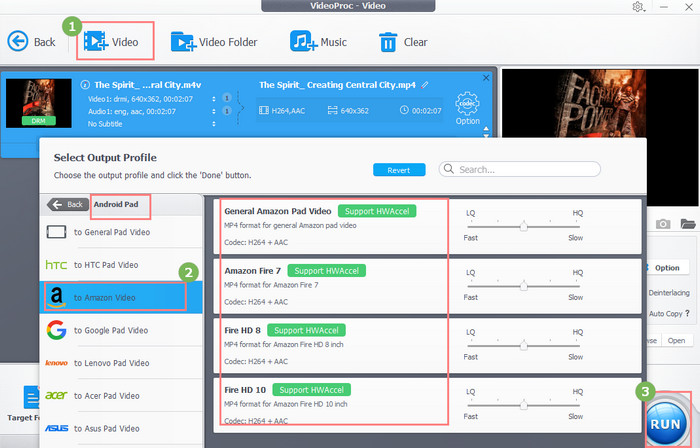The height and width of the screenshot is (448, 700).
Task: Click the General Pad tablet icon
Action: 56,232
